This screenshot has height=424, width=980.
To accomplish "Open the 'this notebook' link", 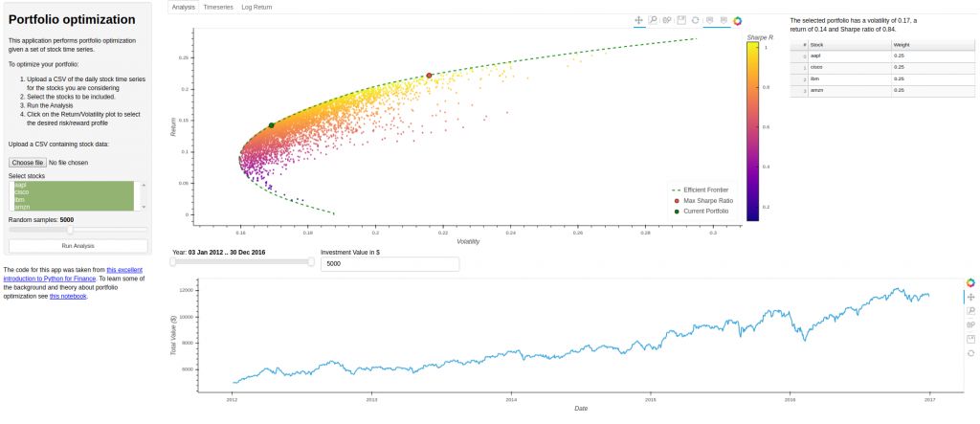I will [x=68, y=296].
